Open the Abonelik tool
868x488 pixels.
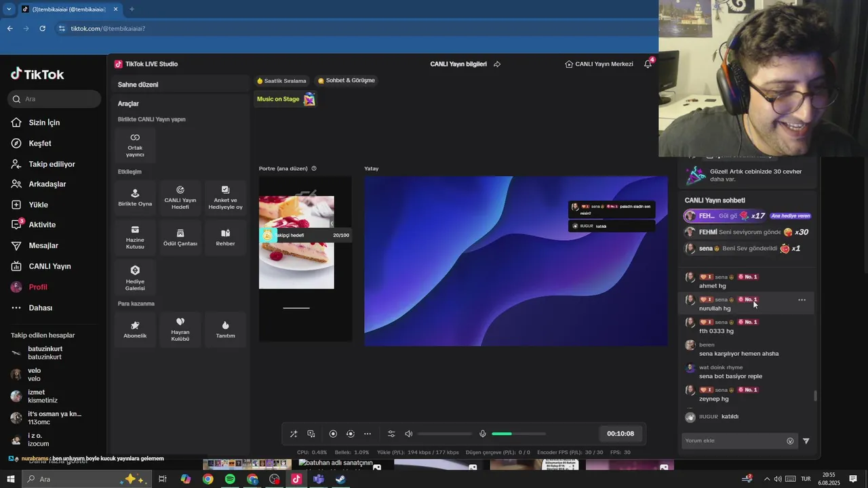[x=135, y=329]
